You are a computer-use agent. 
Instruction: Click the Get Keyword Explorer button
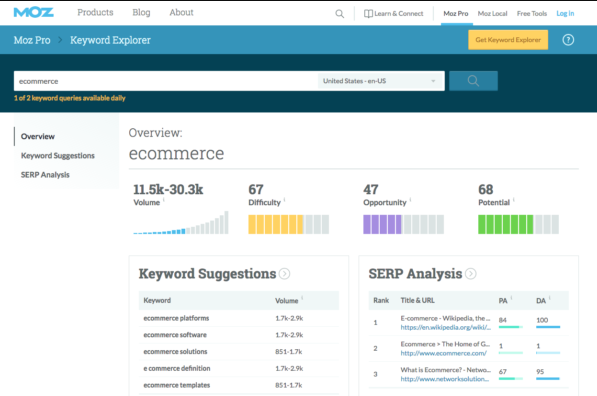tap(508, 40)
